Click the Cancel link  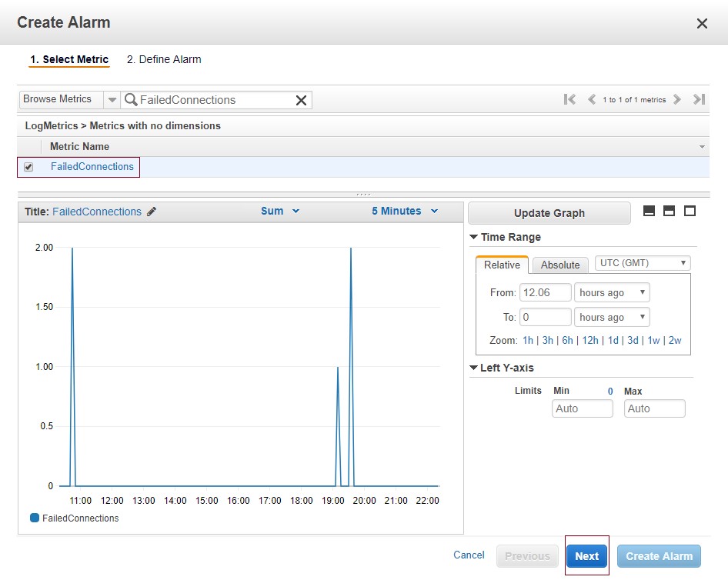[x=469, y=555]
